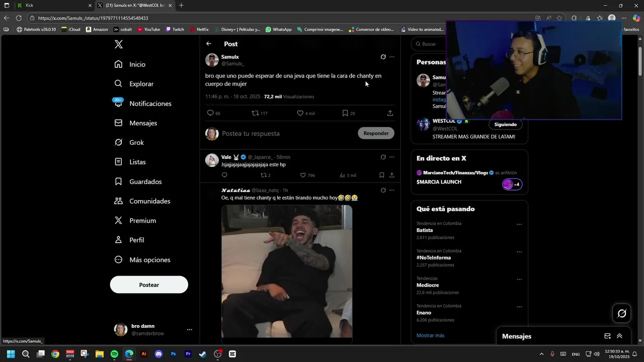644x362 pixels.
Task: Click the repost icon showing 117
Action: 255,113
